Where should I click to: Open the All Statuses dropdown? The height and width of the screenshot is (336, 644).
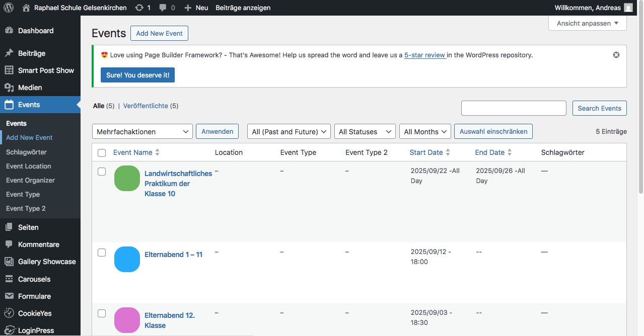coord(365,131)
